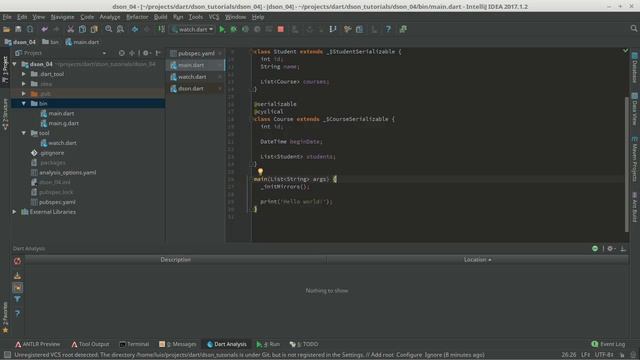Open the Navigate menu
The height and width of the screenshot is (360, 640).
coord(62,17)
